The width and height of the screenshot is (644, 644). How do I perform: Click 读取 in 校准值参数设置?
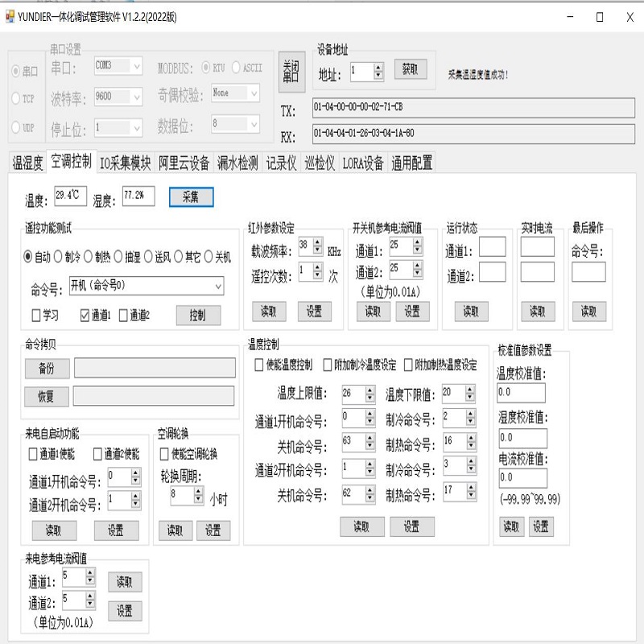pos(512,526)
